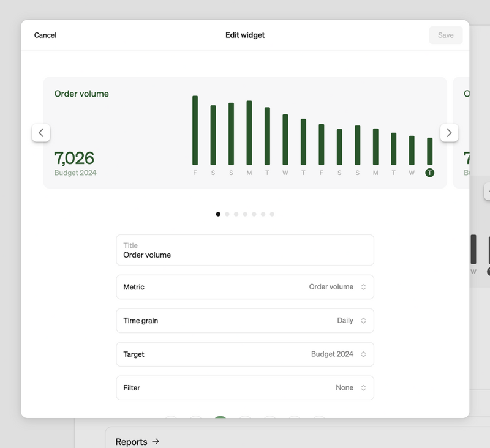490x448 pixels.
Task: Save the Order volume widget
Action: point(445,35)
